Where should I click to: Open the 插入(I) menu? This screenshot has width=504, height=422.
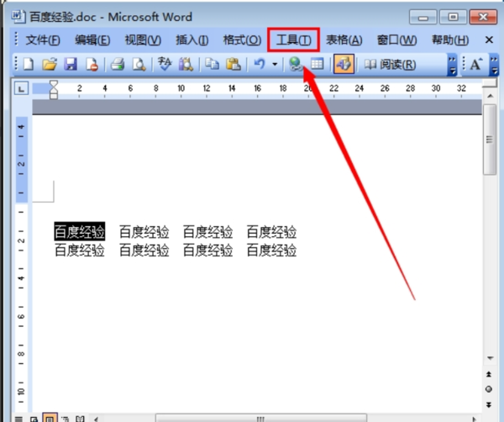point(192,40)
